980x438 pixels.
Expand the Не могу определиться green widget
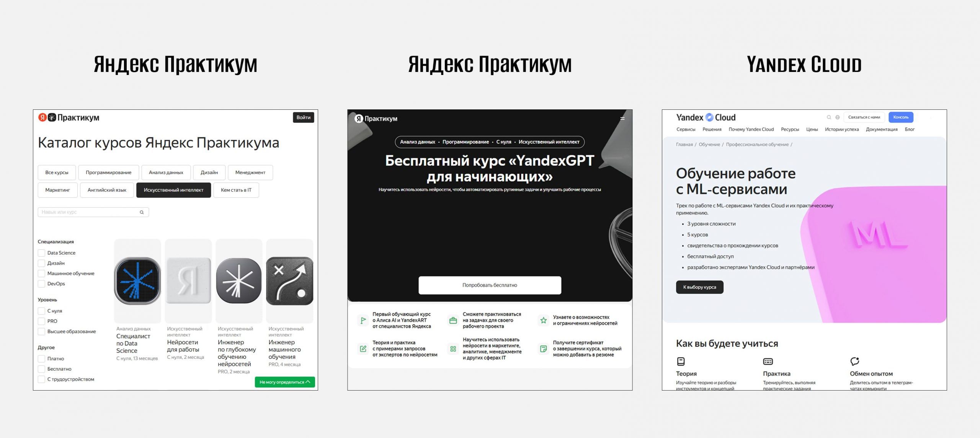pos(285,382)
